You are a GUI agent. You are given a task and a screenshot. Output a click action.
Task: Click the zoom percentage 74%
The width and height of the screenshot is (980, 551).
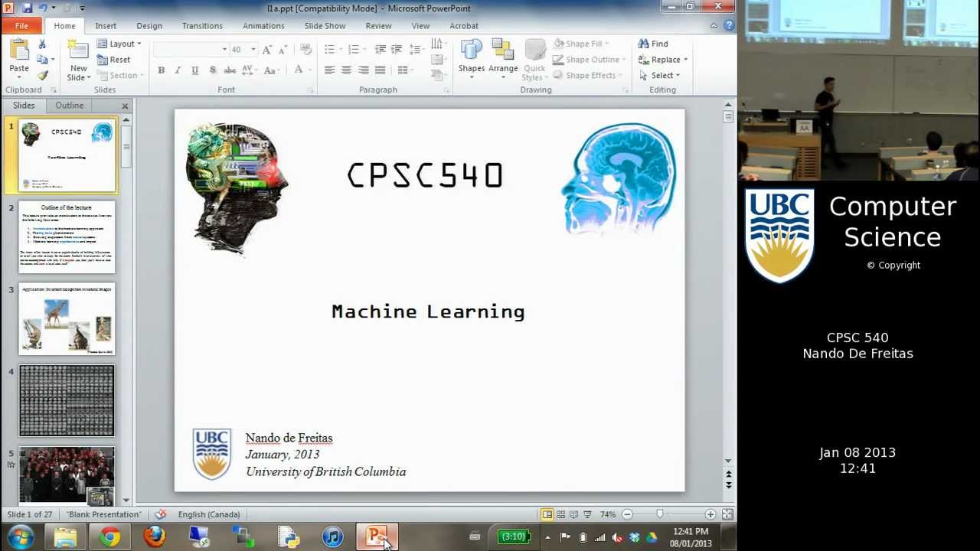608,514
